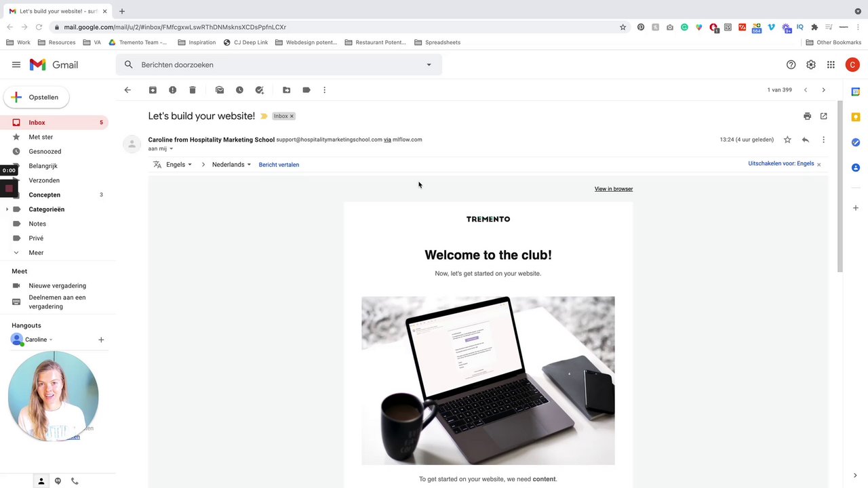Collapse the main menu with the hamburger icon
868x488 pixels.
tap(16, 65)
